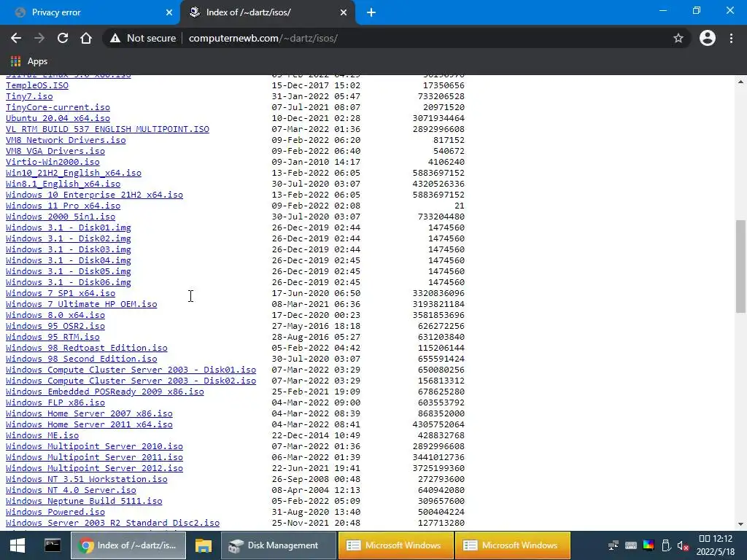Click the TinyCore-current.iso link
This screenshot has height=560, width=747.
(x=58, y=107)
